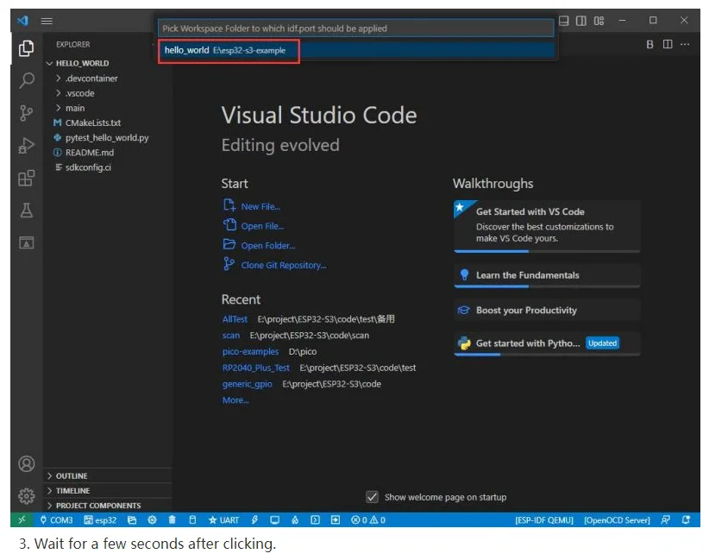This screenshot has height=560, width=728.
Task: Select the COM3 serial port in status bar
Action: tap(56, 520)
